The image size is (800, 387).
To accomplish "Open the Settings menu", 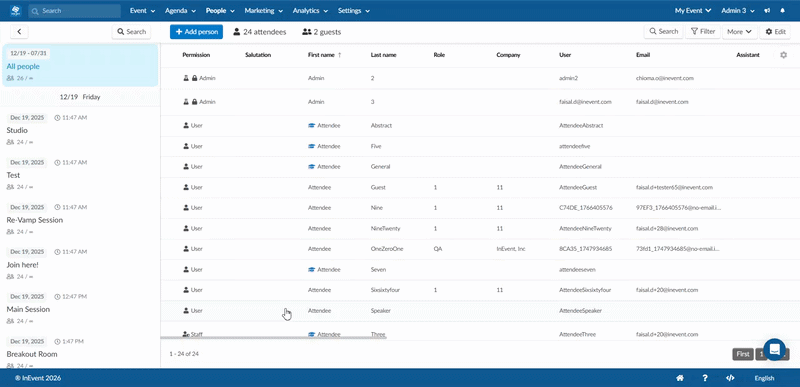I will (354, 11).
